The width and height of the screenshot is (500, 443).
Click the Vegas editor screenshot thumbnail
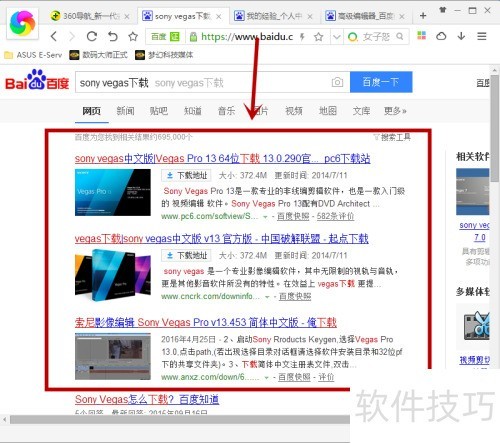(x=113, y=356)
